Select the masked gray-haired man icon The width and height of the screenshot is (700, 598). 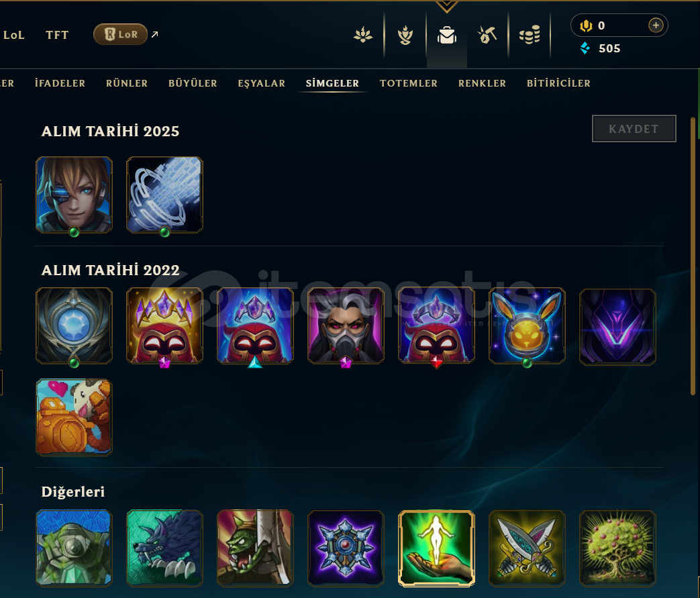point(346,326)
